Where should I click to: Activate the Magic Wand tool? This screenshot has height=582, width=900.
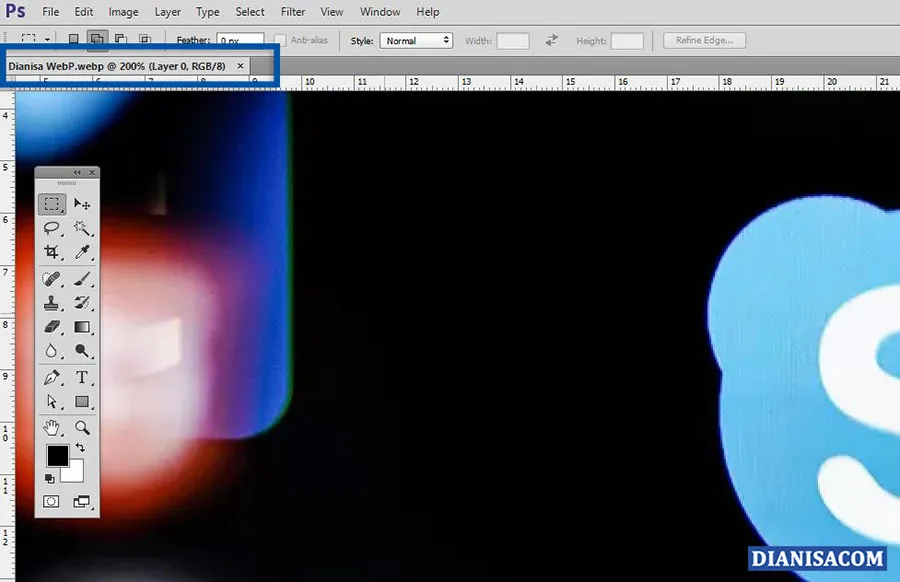point(82,227)
